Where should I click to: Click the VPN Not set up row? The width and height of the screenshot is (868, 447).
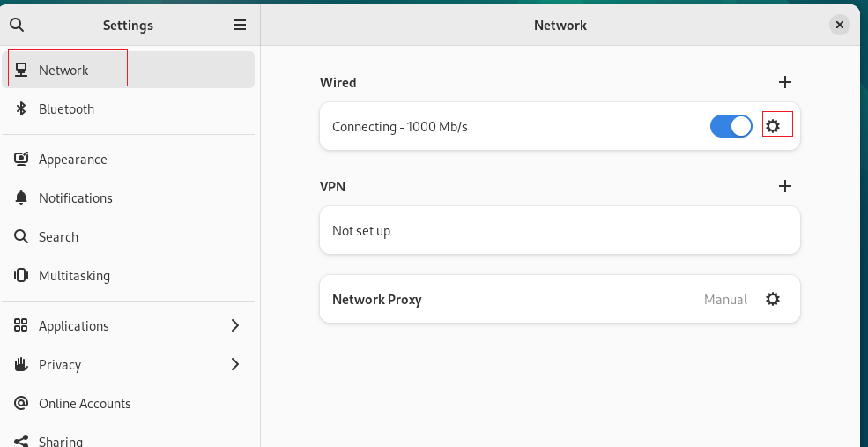coord(560,230)
